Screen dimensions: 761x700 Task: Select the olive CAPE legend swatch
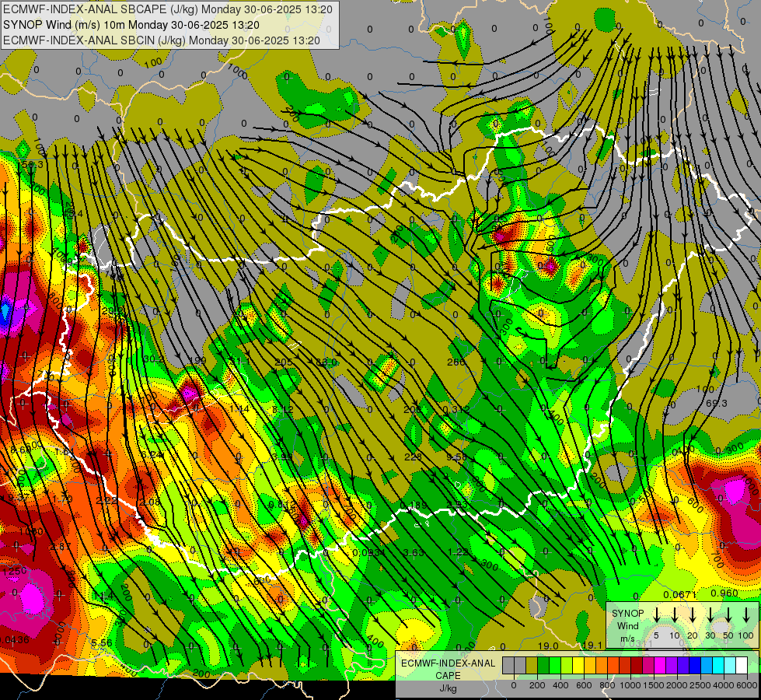pyautogui.click(x=532, y=665)
